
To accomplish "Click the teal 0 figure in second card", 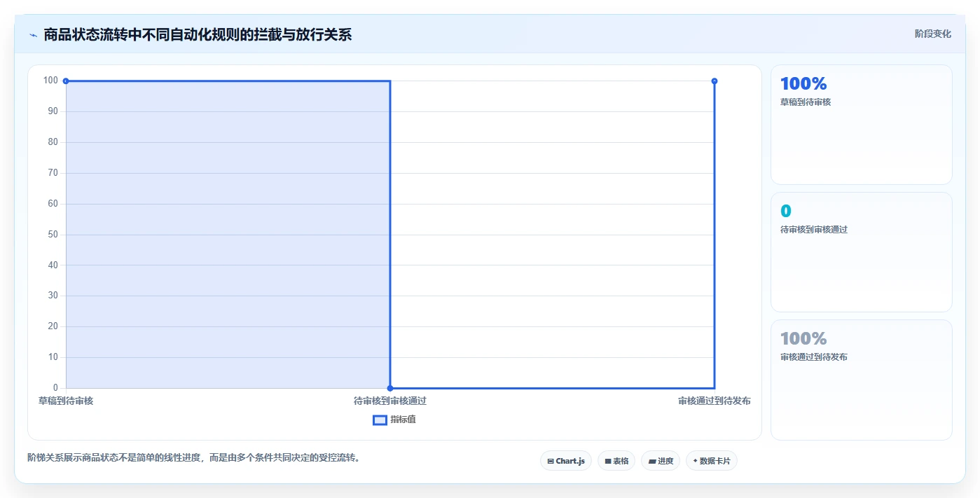I will coord(786,211).
